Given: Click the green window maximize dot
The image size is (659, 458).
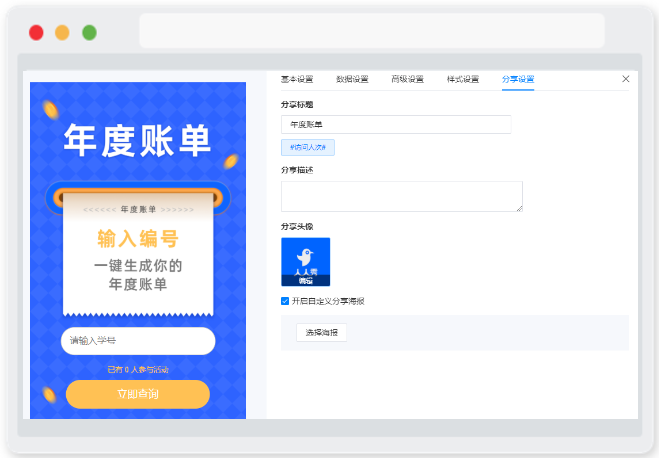Looking at the screenshot, I should 89,33.
